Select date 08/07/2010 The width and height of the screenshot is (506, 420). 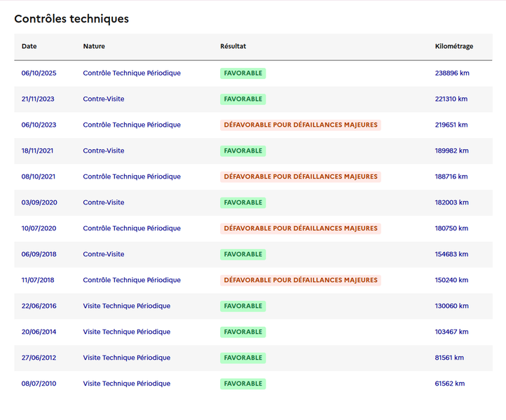[39, 384]
